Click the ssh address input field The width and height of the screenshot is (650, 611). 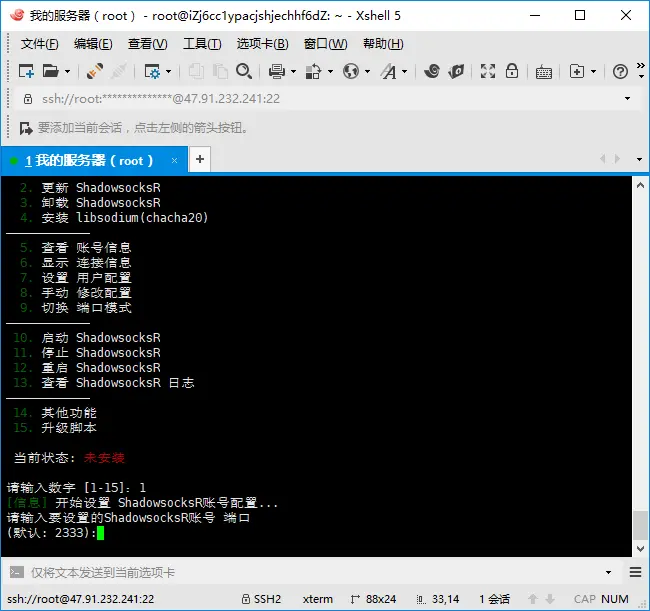pos(327,99)
